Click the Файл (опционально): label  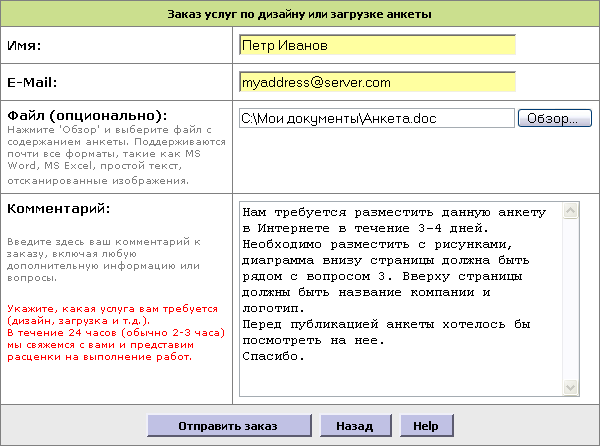coord(87,116)
